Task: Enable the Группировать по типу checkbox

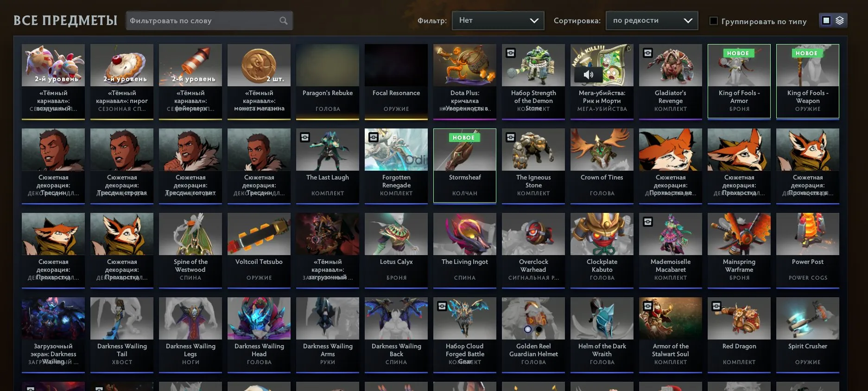Action: point(714,21)
